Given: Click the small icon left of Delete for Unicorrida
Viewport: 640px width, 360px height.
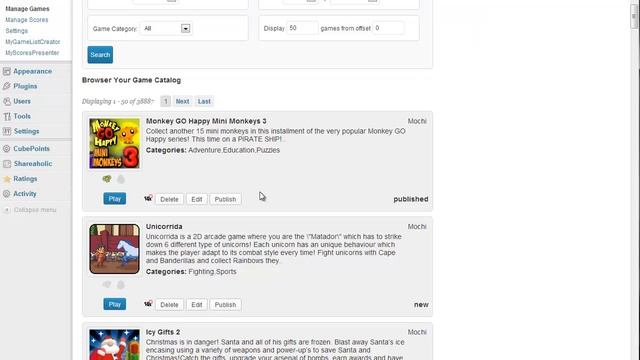Looking at the screenshot, I should click(148, 304).
